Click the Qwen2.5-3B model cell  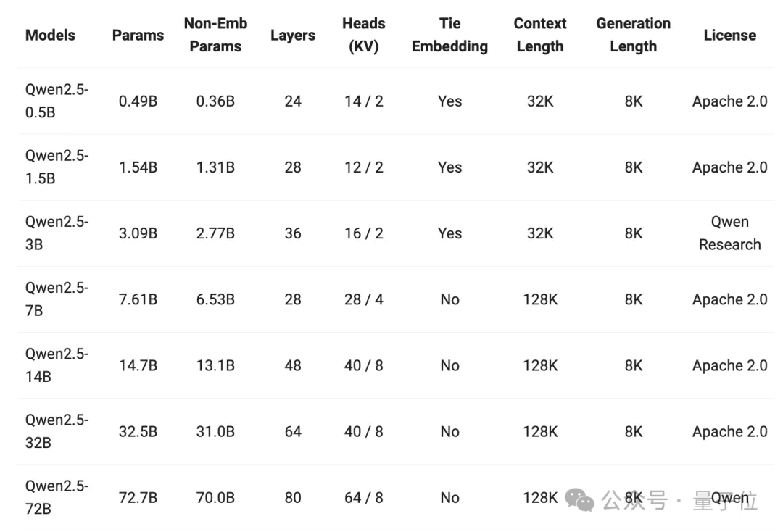(57, 233)
